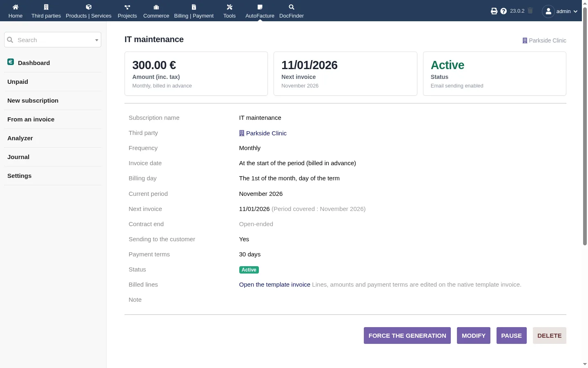Open the Billing | Payment invoice icon

tap(194, 7)
